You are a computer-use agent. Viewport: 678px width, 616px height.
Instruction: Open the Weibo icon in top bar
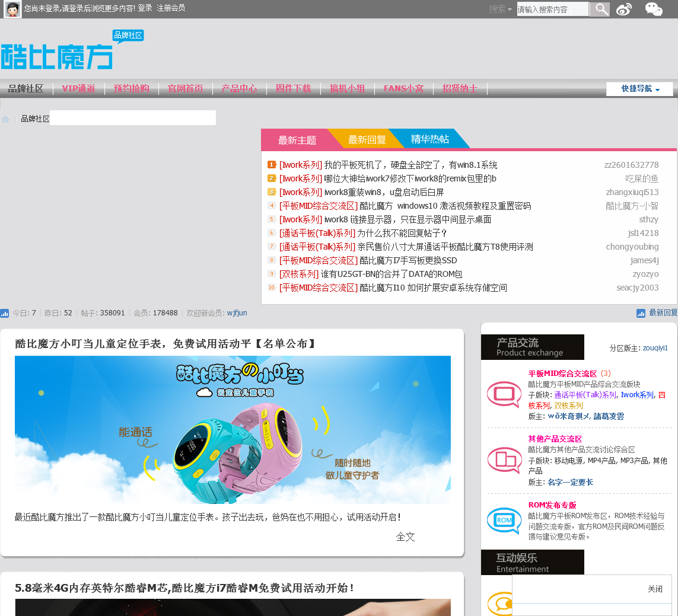point(623,9)
